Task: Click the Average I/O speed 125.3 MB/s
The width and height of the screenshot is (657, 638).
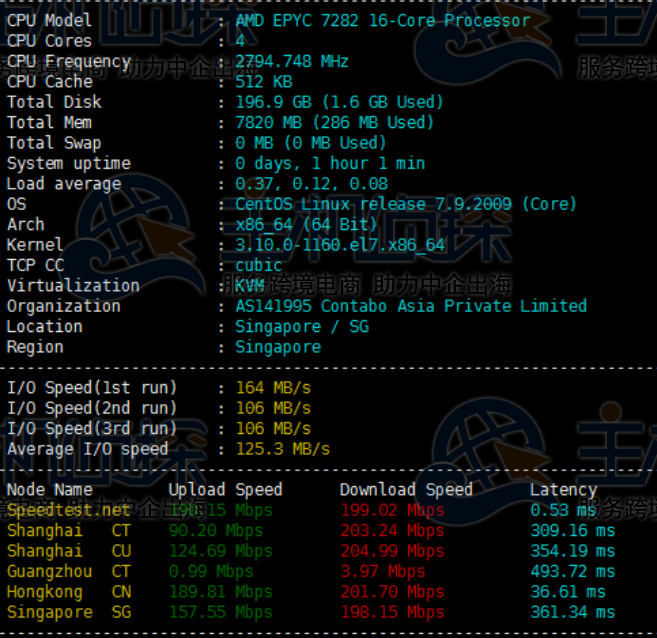Action: pyautogui.click(x=282, y=449)
